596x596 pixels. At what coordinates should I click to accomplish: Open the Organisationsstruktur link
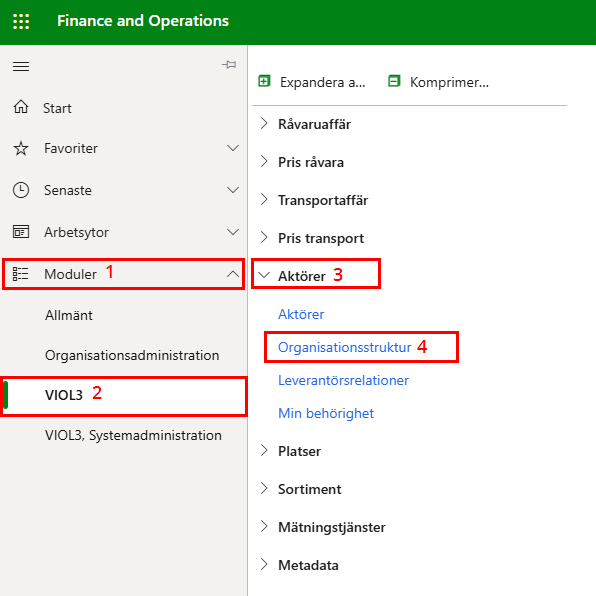click(x=344, y=347)
